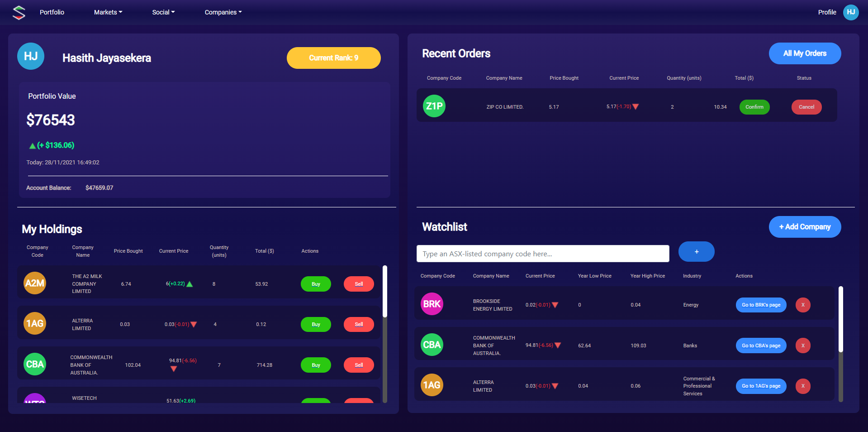Click the CBA badge in My Holdings
The height and width of the screenshot is (432, 868).
tap(35, 364)
